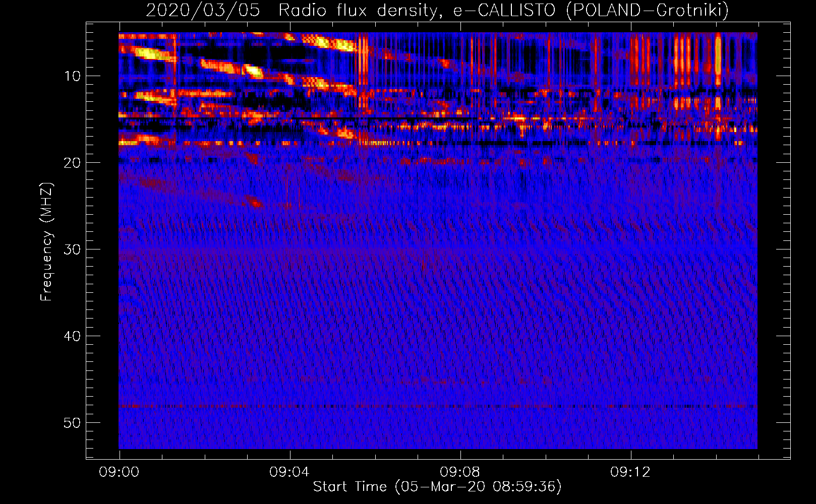
Task: Click the 09:00 time tick label
Action: click(x=119, y=472)
